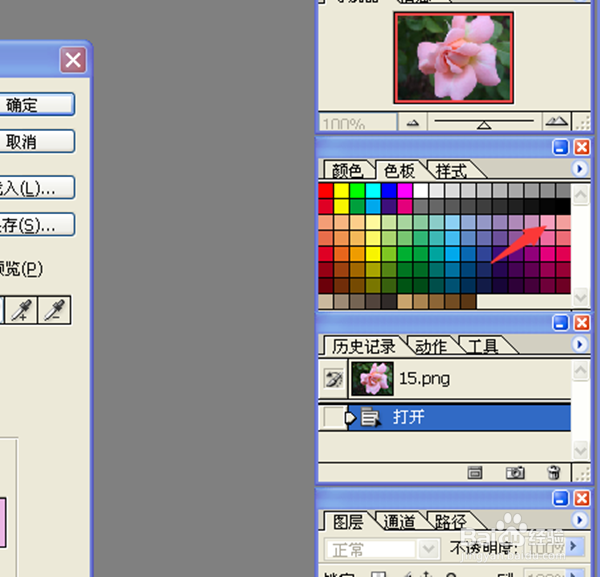Click the History panel scroll-down arrow
Image resolution: width=600 pixels, height=577 pixels.
[x=580, y=450]
